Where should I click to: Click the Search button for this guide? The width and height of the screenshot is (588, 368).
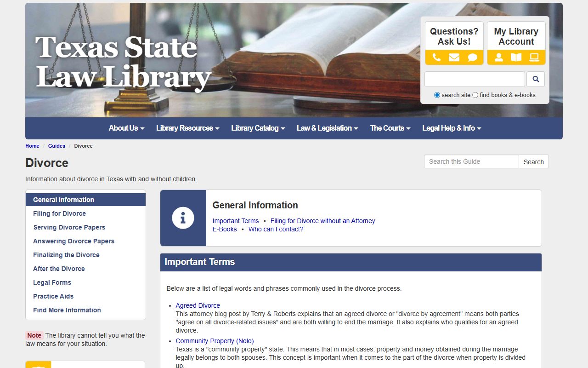[x=533, y=161]
